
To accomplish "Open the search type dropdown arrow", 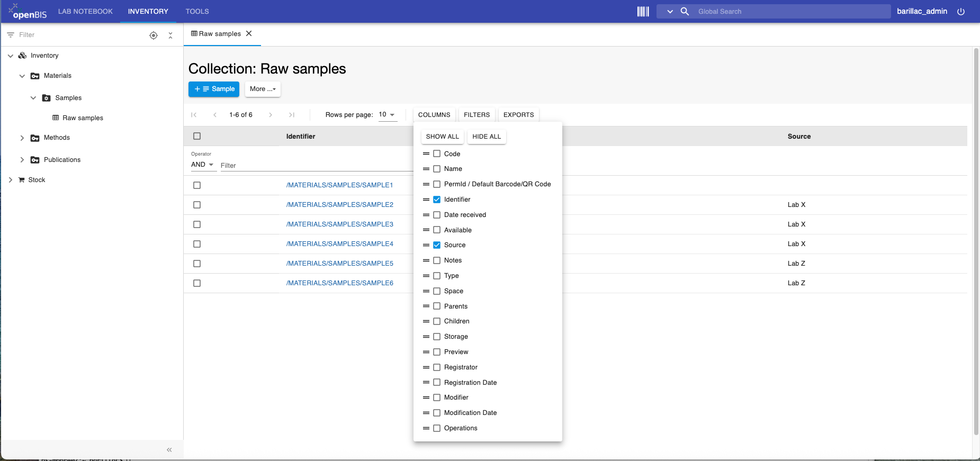I will (670, 12).
